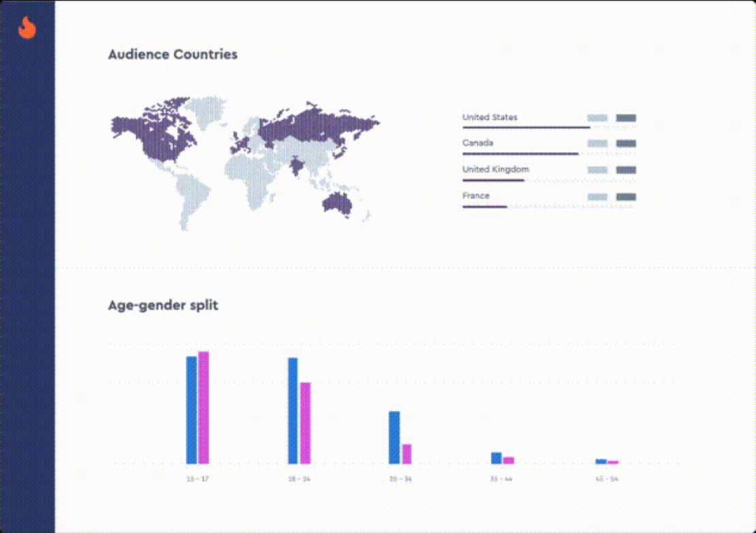The width and height of the screenshot is (756, 533).
Task: Expand the Age-gender split section
Action: click(x=163, y=305)
